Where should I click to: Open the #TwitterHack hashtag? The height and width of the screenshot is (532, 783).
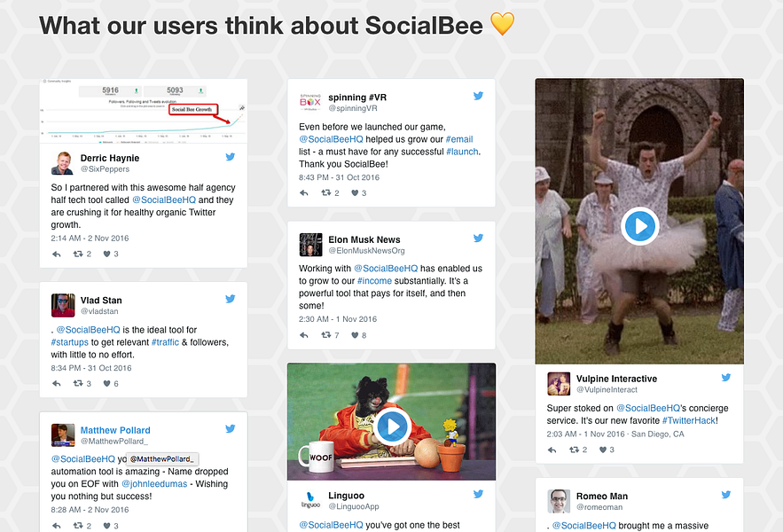click(689, 420)
